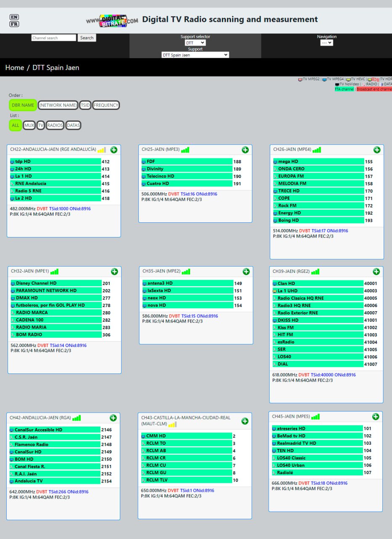Screen dimensions: 392x539
Task: Click signal strength icon of CH22-ANDALUCIA-JAEN
Action: click(102, 149)
